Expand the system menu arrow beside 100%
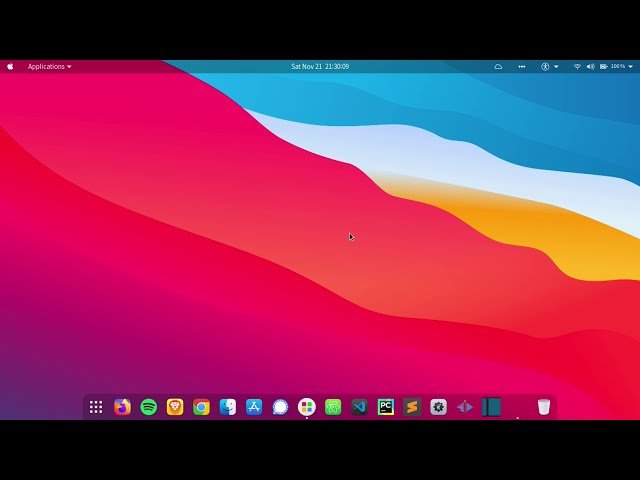Screen dimensions: 640x480 click(x=631, y=67)
